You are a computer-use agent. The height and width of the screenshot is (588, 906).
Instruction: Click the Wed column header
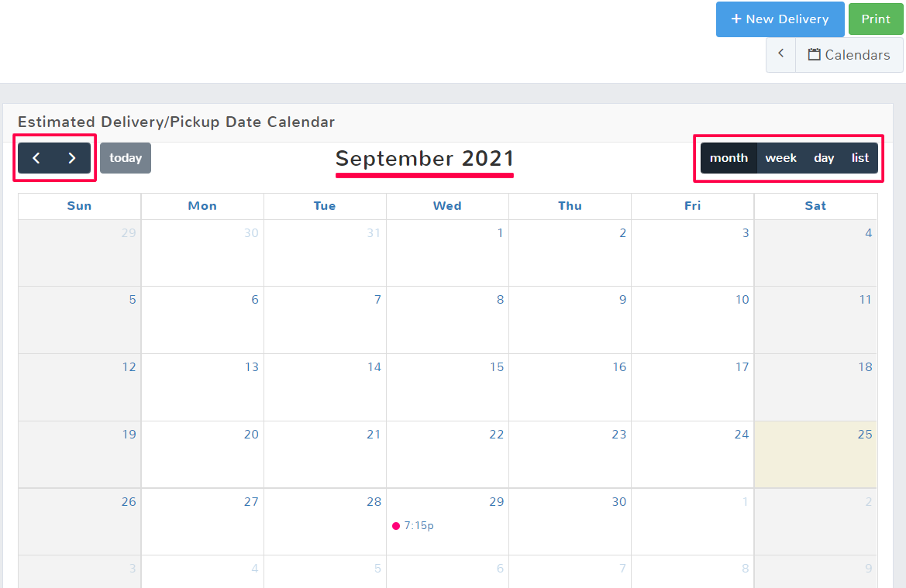447,206
